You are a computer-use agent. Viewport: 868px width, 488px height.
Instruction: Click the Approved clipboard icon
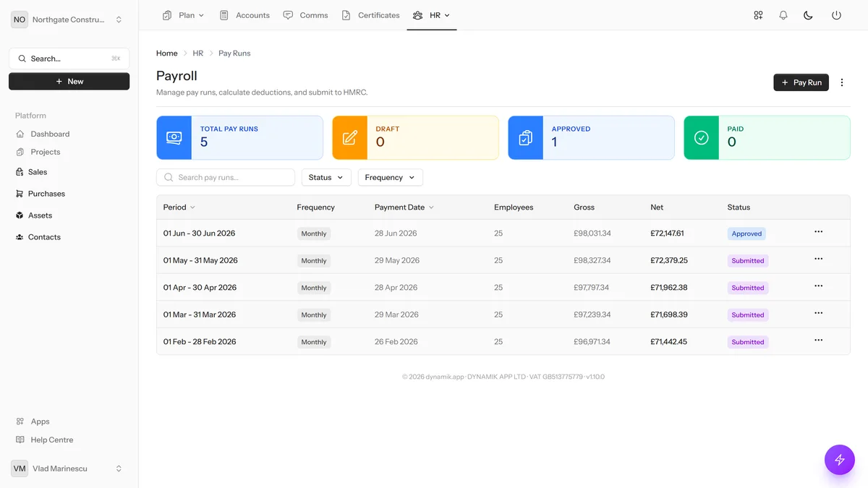[526, 137]
